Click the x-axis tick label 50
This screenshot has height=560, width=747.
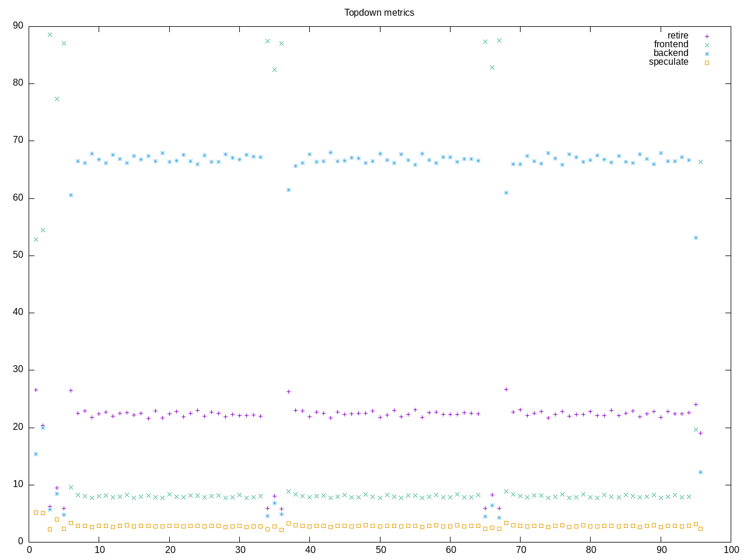pyautogui.click(x=380, y=549)
